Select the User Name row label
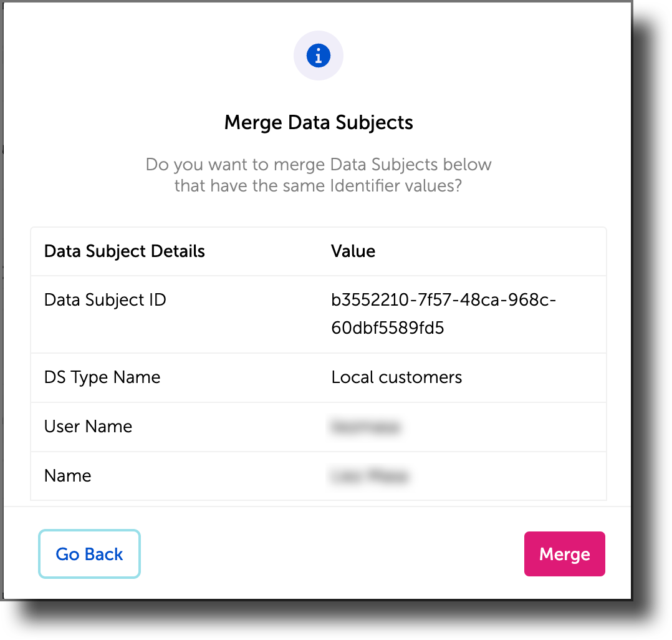Viewport: 672px width, 640px height. click(x=87, y=426)
